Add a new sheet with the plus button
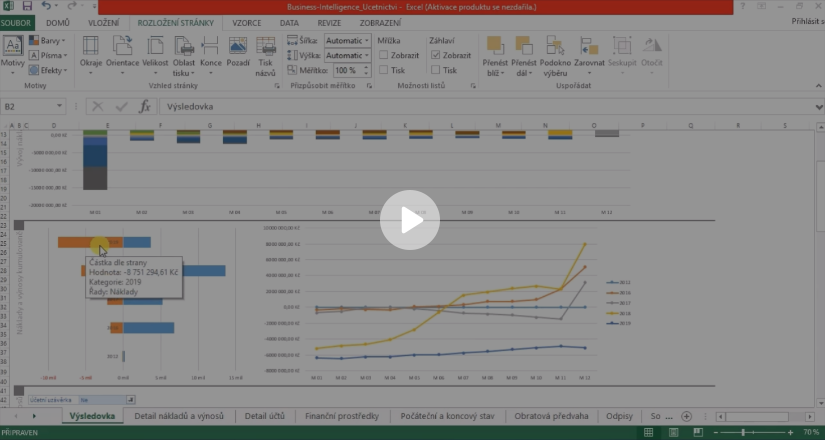The image size is (825, 440). pos(687,416)
